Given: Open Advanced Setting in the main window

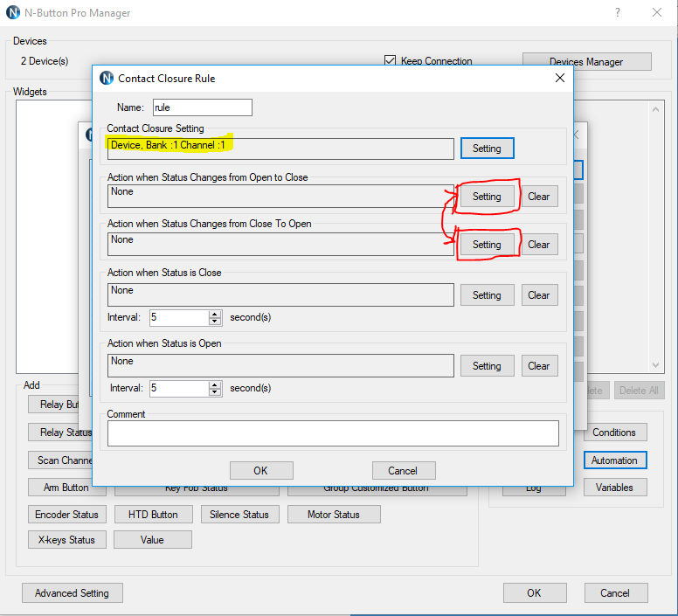Looking at the screenshot, I should [x=73, y=593].
